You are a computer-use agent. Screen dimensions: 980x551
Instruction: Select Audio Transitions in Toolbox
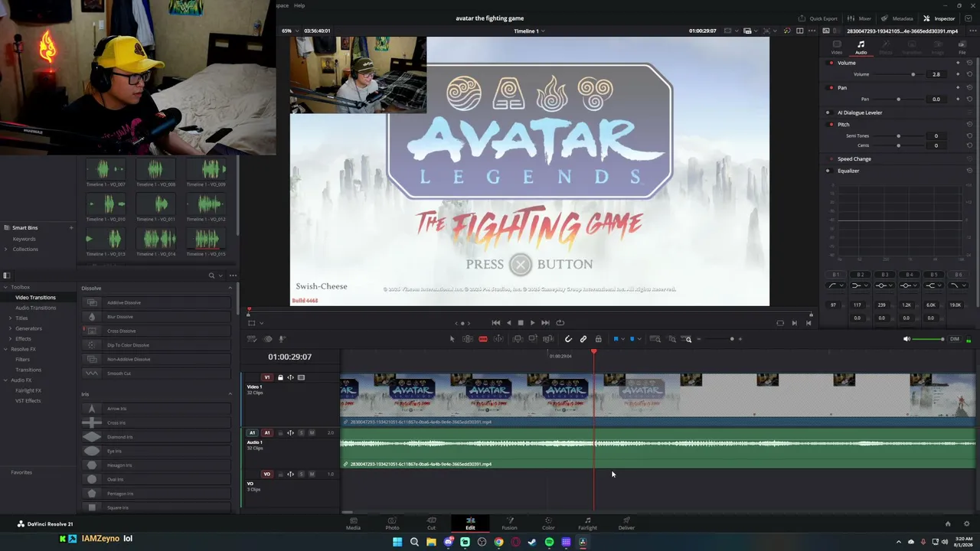[35, 308]
